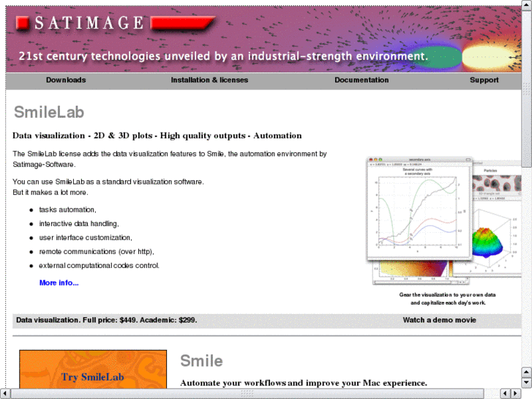Open the Downloads menu item
The height and width of the screenshot is (399, 532).
click(x=66, y=80)
